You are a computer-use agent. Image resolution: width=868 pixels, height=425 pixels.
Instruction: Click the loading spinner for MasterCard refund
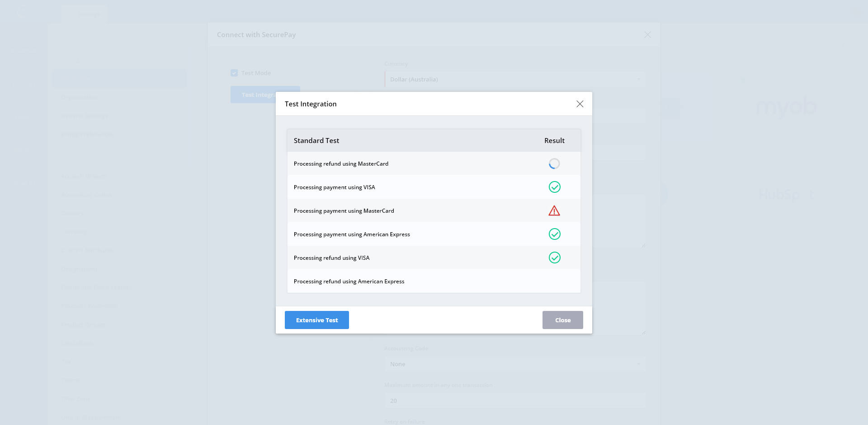point(554,163)
